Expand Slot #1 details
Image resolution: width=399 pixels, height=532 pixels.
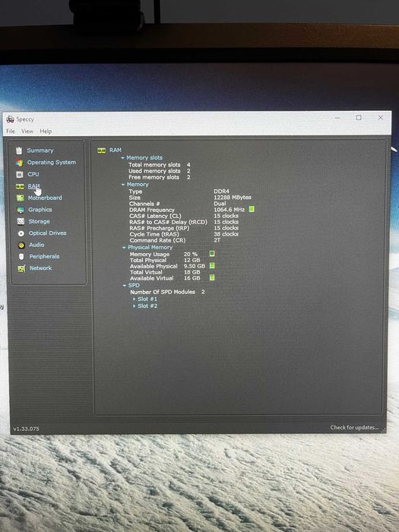click(135, 299)
